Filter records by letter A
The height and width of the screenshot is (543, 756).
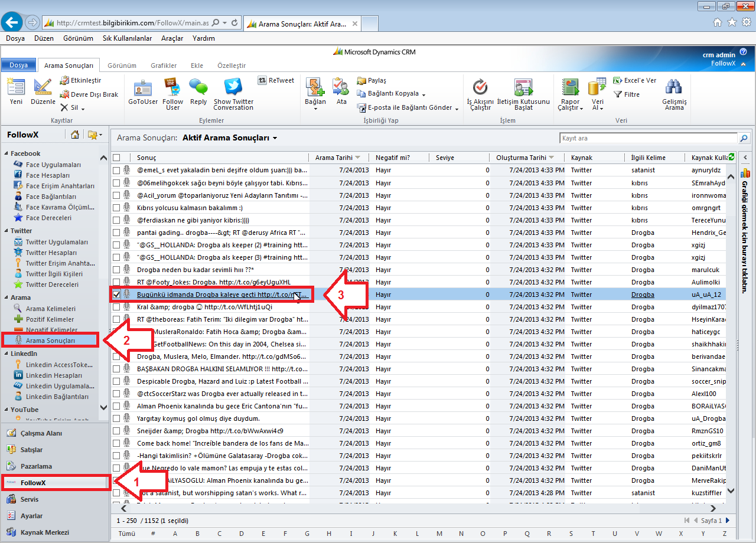coord(175,534)
